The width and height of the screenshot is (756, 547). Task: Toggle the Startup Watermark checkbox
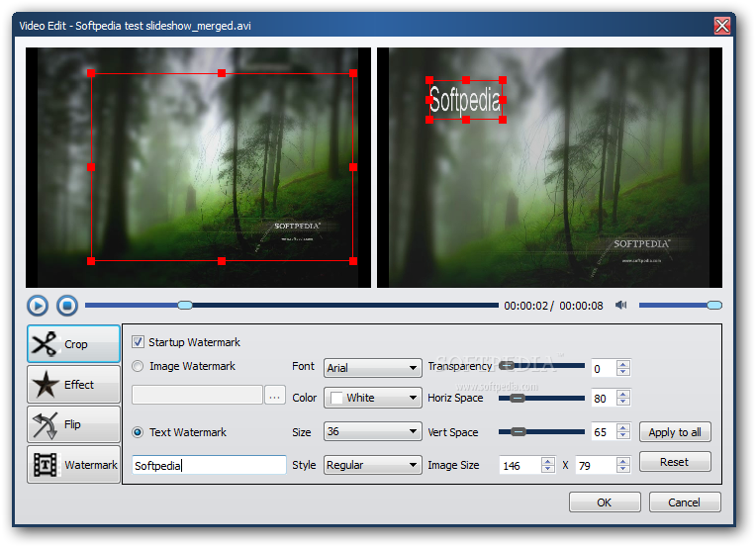tap(138, 342)
